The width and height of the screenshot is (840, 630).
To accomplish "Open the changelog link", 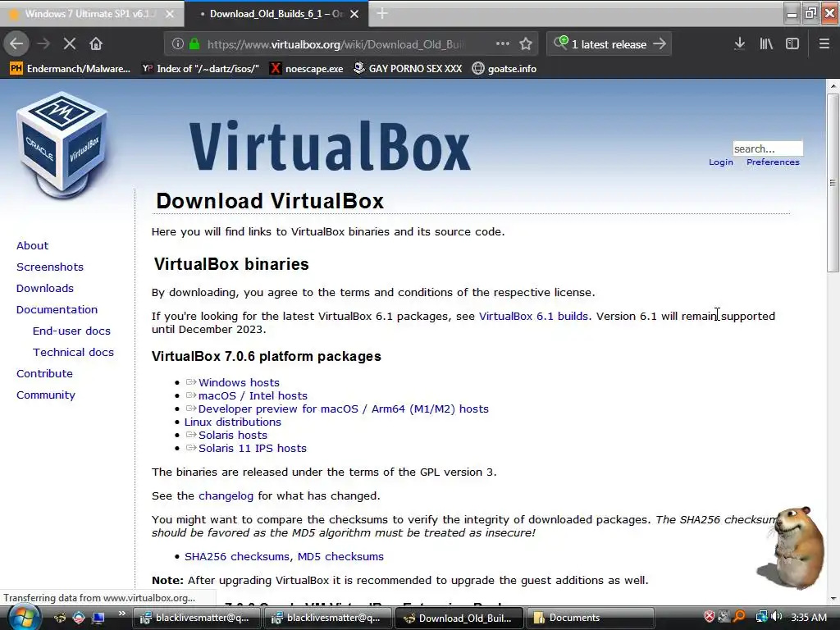I will tap(226, 495).
